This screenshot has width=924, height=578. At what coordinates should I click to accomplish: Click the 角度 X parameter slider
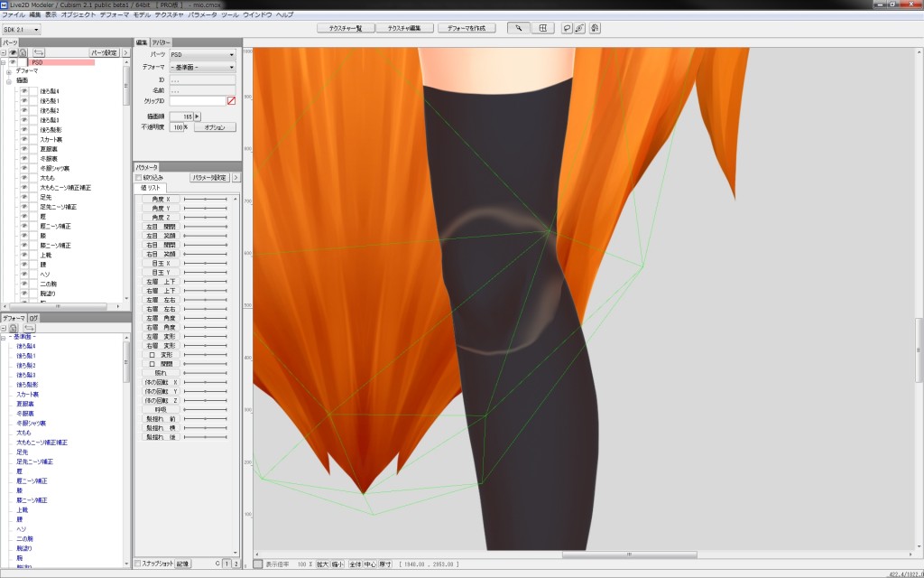pos(205,200)
